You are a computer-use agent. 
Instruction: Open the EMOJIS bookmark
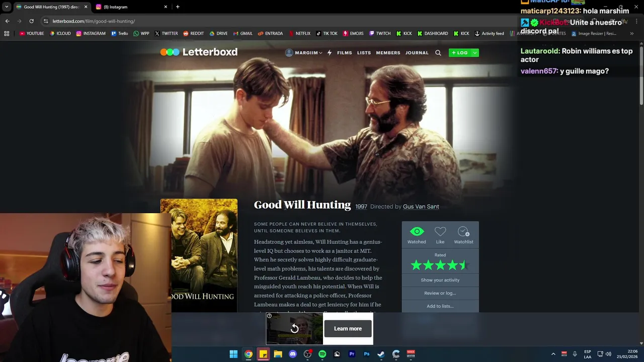click(353, 34)
